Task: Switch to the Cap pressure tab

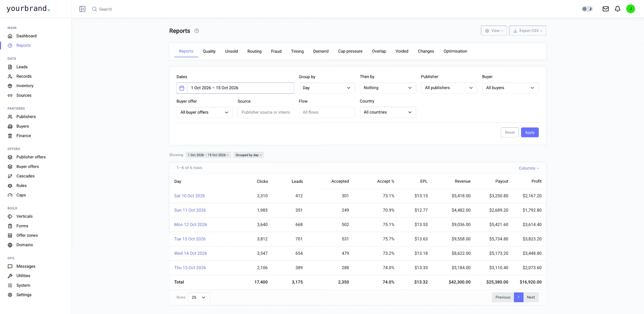Action: (350, 51)
